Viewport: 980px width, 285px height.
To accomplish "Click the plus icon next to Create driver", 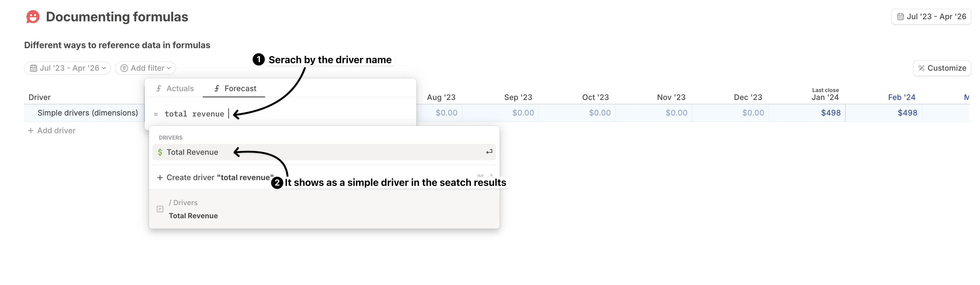I will [x=160, y=177].
